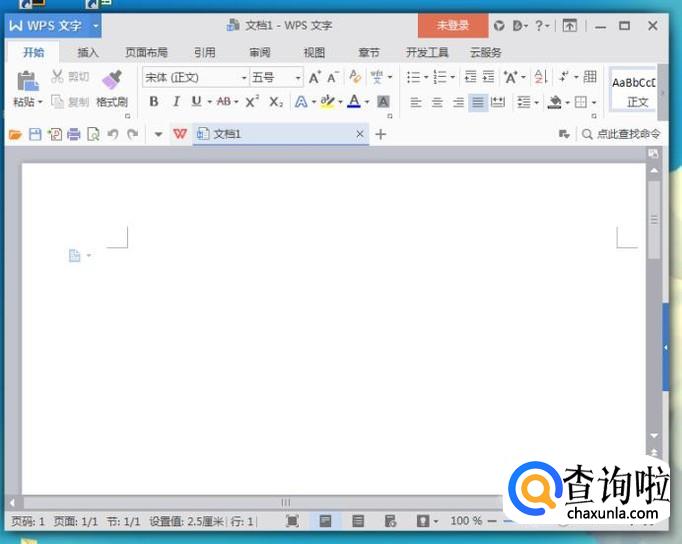The height and width of the screenshot is (544, 682).
Task: Decrease paragraph indent
Action: [471, 77]
